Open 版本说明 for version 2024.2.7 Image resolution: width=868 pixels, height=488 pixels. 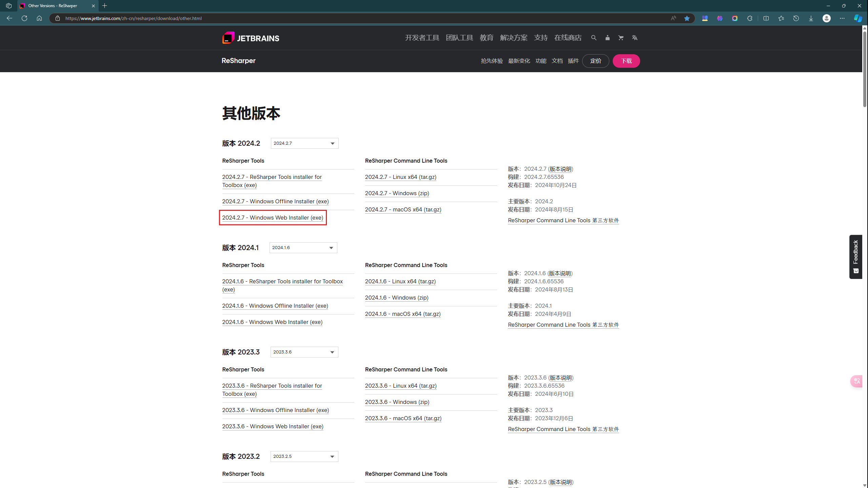click(560, 169)
